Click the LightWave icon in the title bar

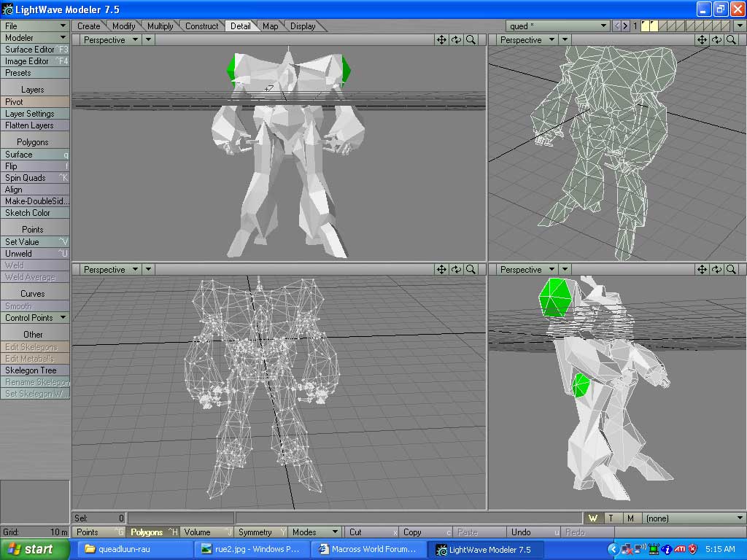click(7, 9)
